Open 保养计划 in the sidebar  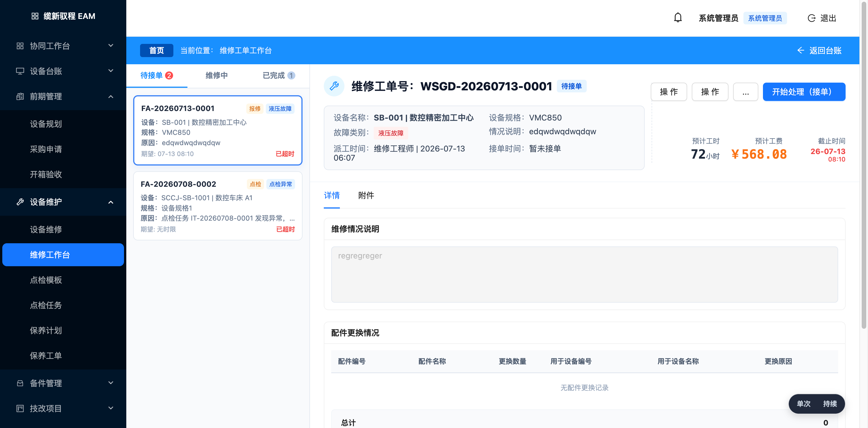tap(63, 330)
